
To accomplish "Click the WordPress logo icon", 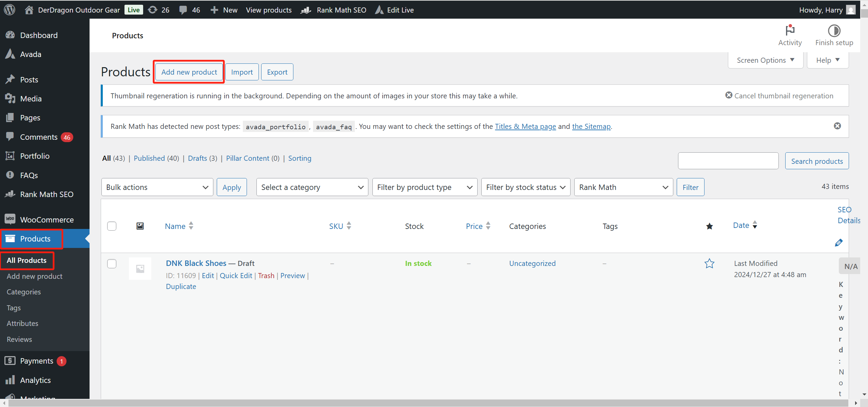I will point(9,9).
